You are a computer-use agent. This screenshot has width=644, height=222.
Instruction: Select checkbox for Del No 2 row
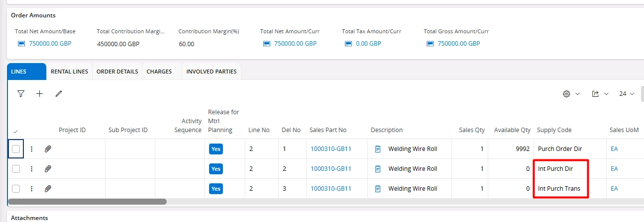[16, 169]
